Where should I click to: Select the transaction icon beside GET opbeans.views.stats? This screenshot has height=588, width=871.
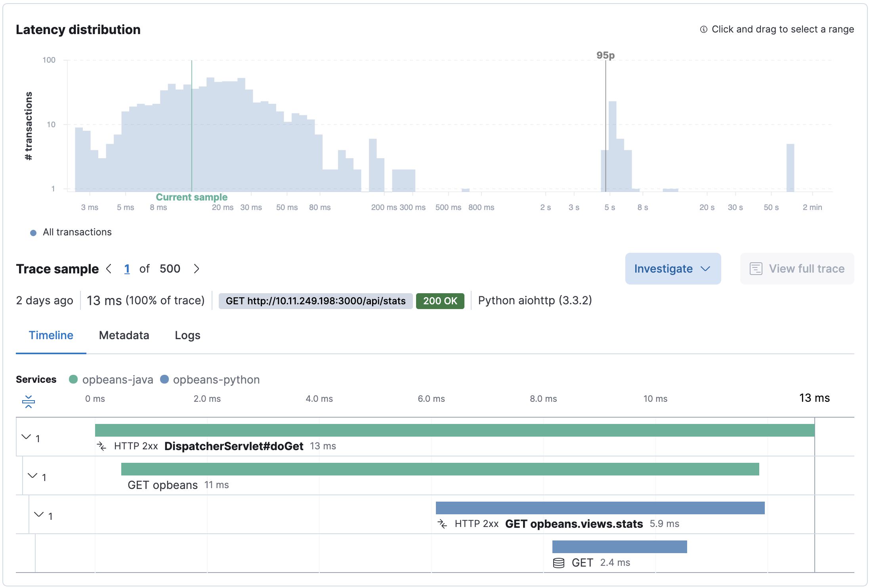tap(443, 523)
